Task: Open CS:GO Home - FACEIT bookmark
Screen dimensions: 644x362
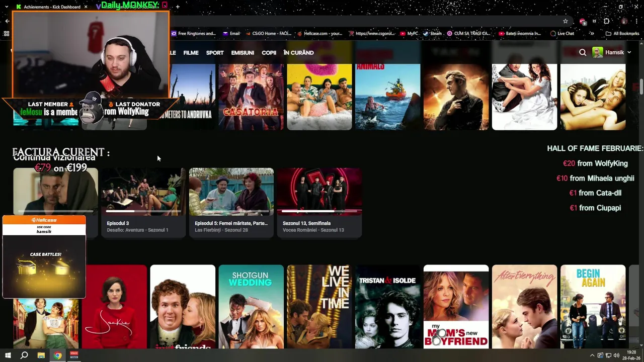Action: click(x=268, y=34)
